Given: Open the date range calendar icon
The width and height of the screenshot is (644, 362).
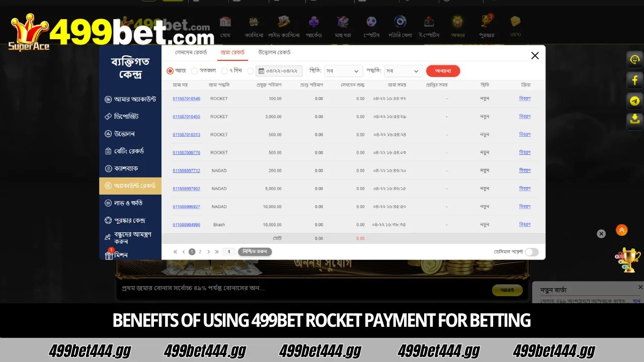Looking at the screenshot, I should tap(261, 71).
